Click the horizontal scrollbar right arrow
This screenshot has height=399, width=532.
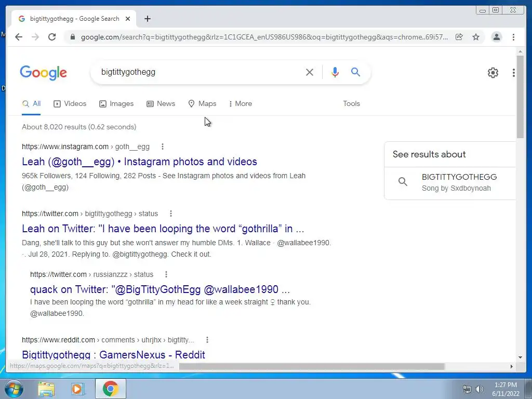512,366
